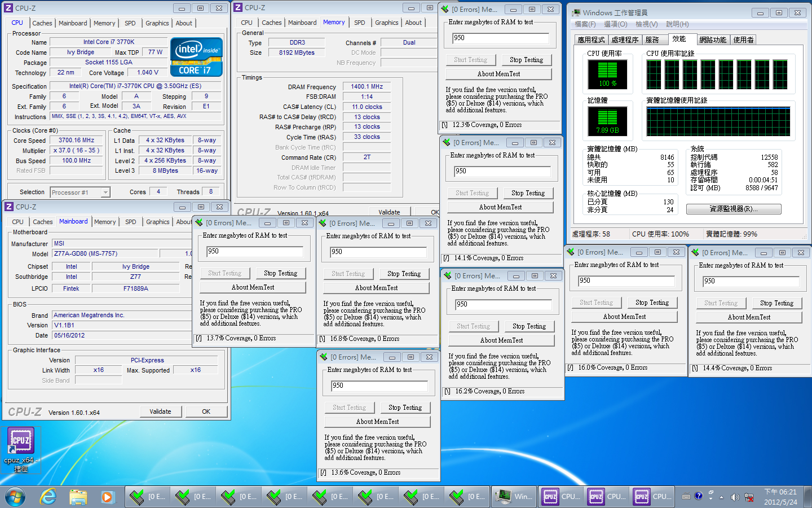Open Mainboard tab in the CPU-Z Memory window
Viewport: 812px width, 508px height.
point(302,23)
